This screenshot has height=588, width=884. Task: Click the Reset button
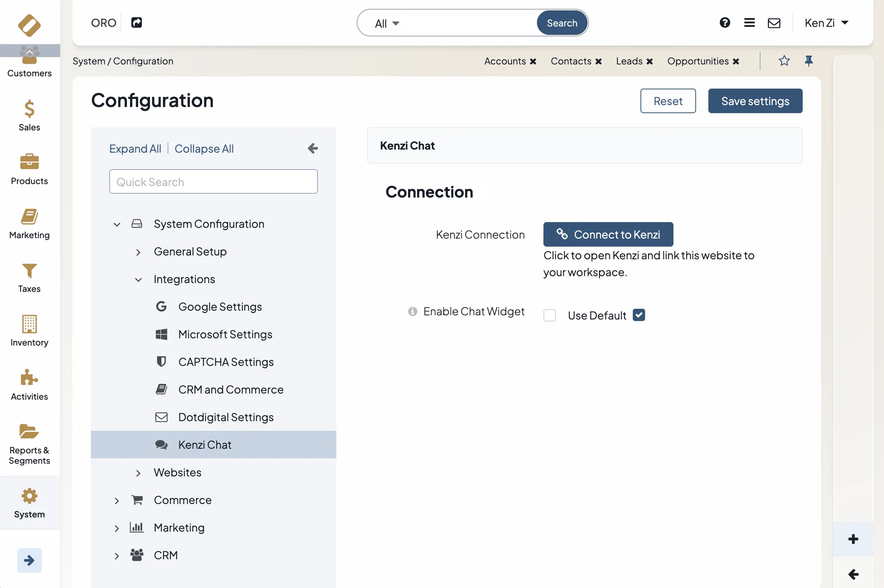pyautogui.click(x=668, y=101)
